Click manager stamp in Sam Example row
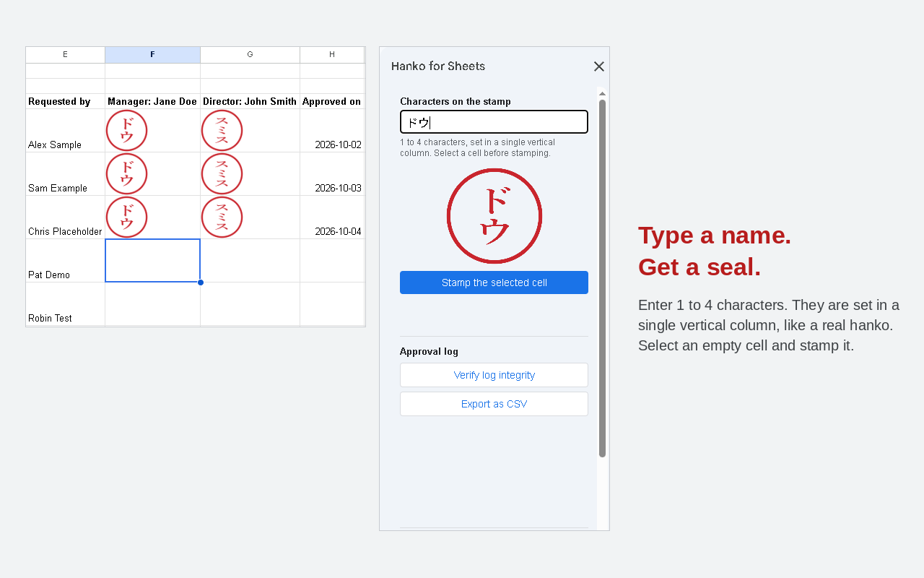 coord(126,173)
